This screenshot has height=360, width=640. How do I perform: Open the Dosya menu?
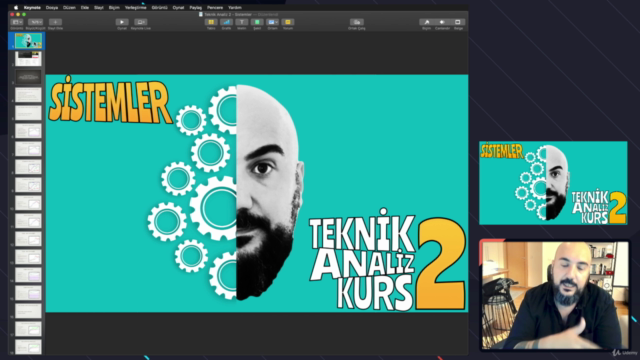pyautogui.click(x=52, y=7)
